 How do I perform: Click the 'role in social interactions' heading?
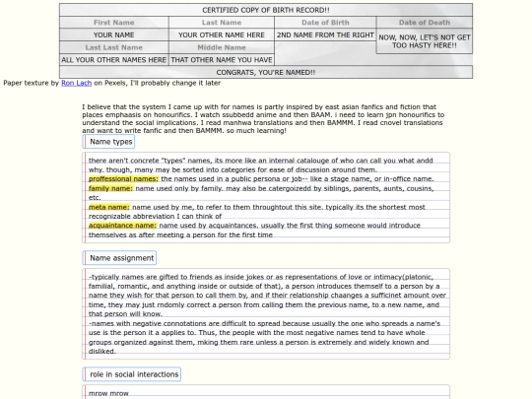[132, 374]
